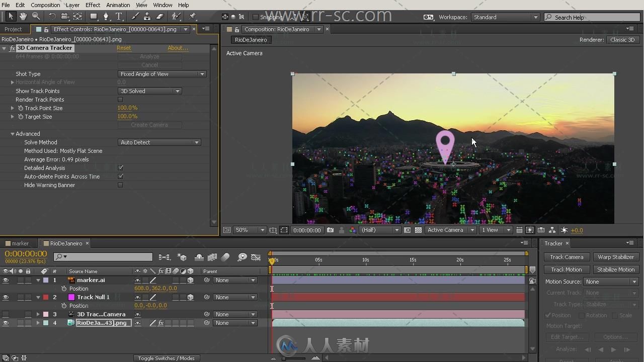The image size is (644, 362).
Task: Reset exposure icon in viewer
Action: tap(564, 230)
